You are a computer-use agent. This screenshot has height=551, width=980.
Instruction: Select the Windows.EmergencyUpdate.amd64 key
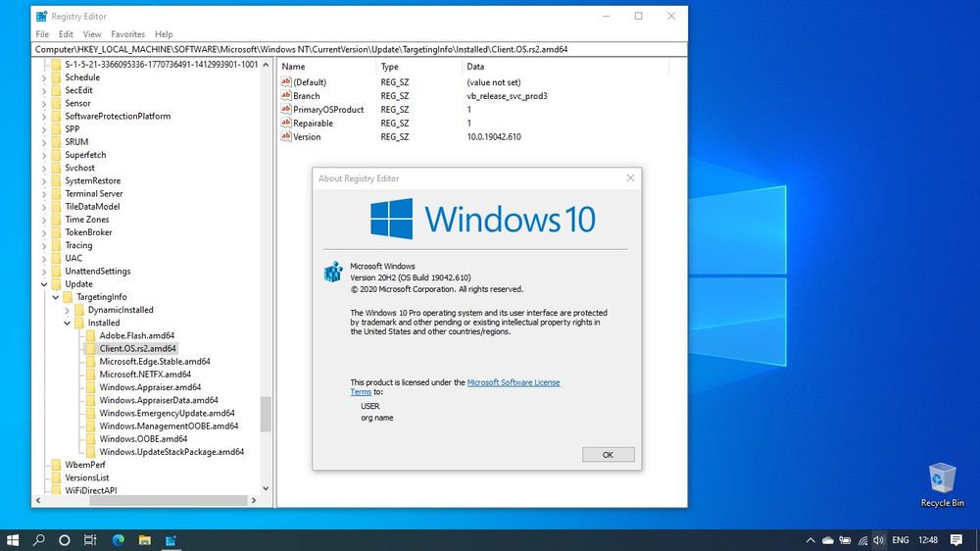pos(167,414)
